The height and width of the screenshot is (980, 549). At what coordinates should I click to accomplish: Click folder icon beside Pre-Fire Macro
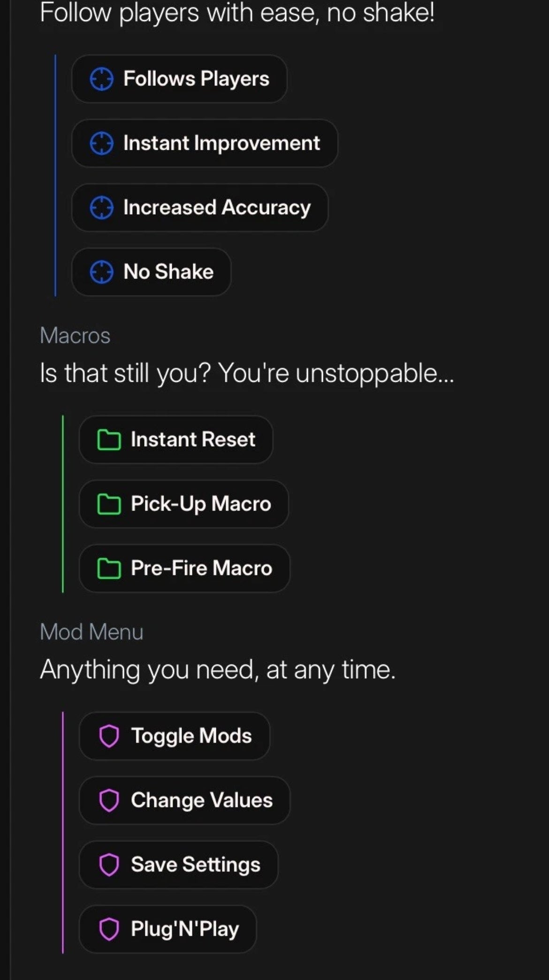[x=109, y=569]
